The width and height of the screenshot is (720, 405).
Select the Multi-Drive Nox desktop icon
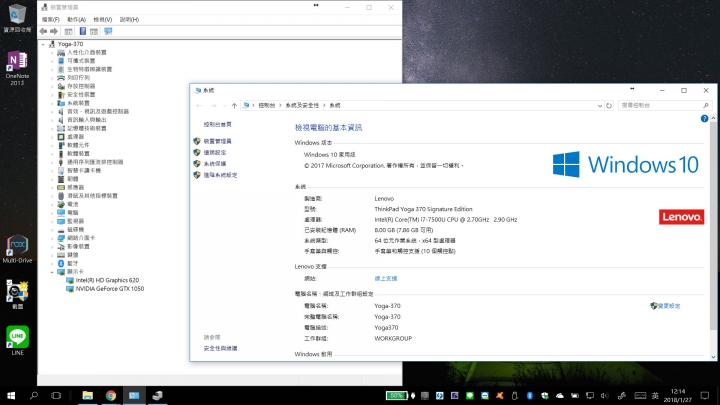tap(17, 249)
